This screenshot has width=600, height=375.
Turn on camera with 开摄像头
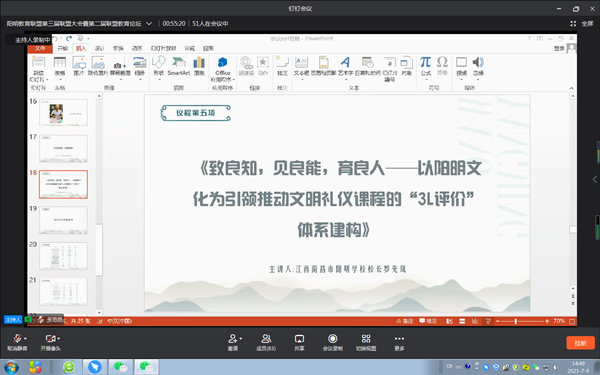point(51,342)
